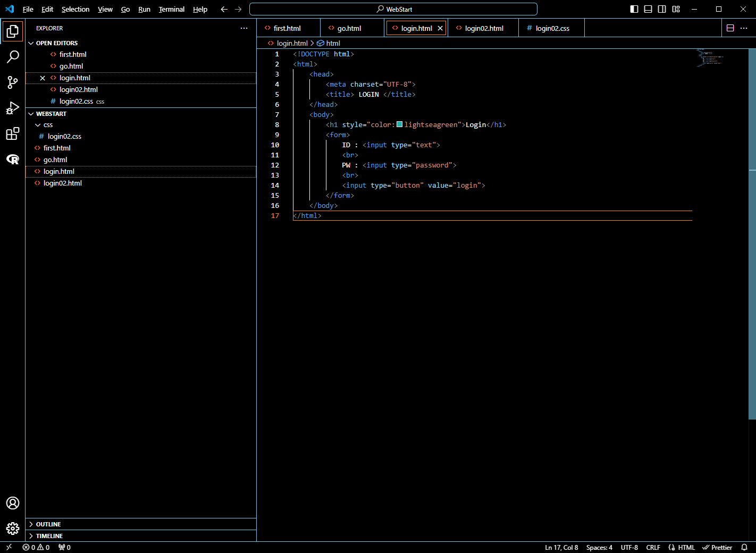This screenshot has width=756, height=553.
Task: Open the Customize Layout icon
Action: 676,9
